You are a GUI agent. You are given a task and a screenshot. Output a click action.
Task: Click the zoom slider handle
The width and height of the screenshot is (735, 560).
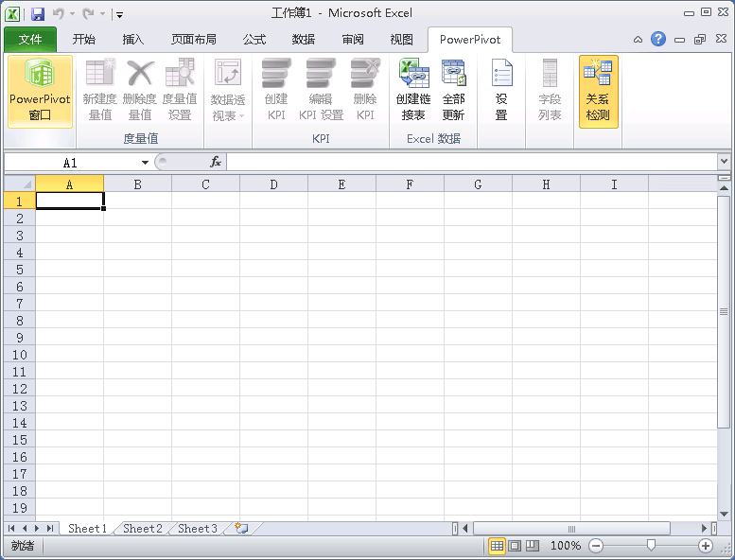coord(651,545)
